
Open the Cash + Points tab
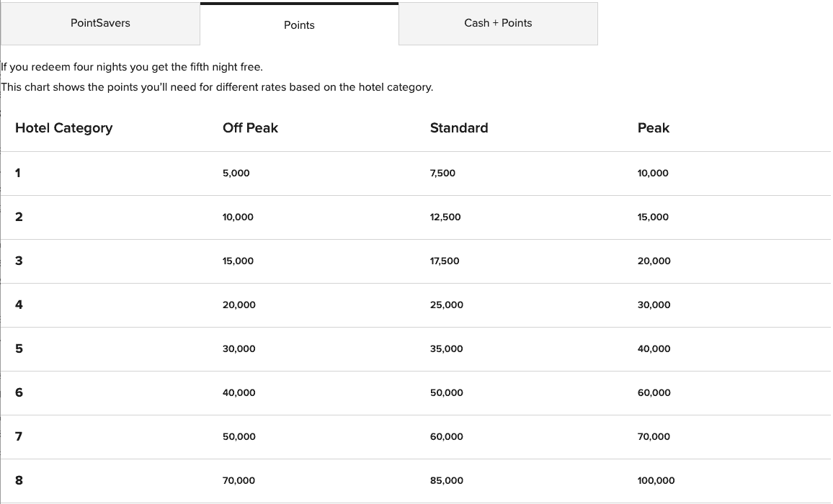(498, 22)
